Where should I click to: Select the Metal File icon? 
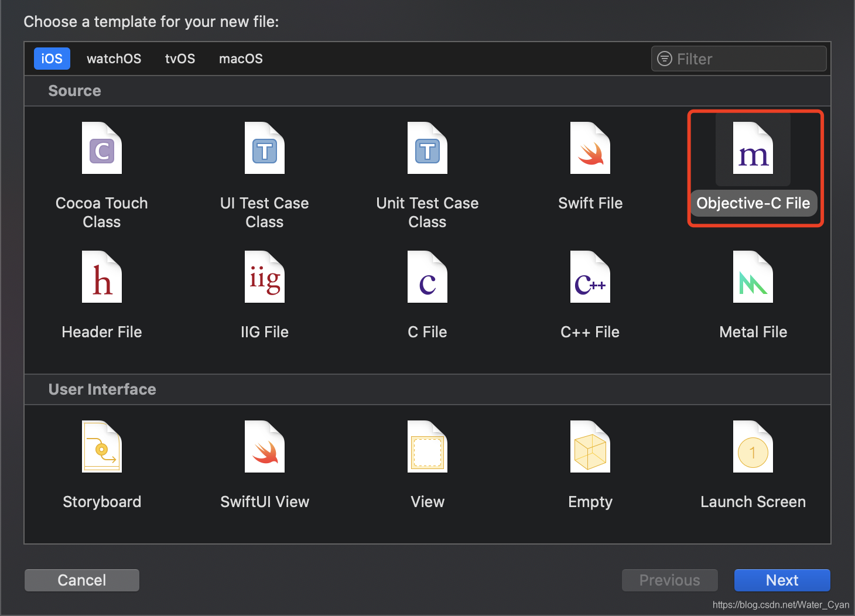[x=753, y=277]
